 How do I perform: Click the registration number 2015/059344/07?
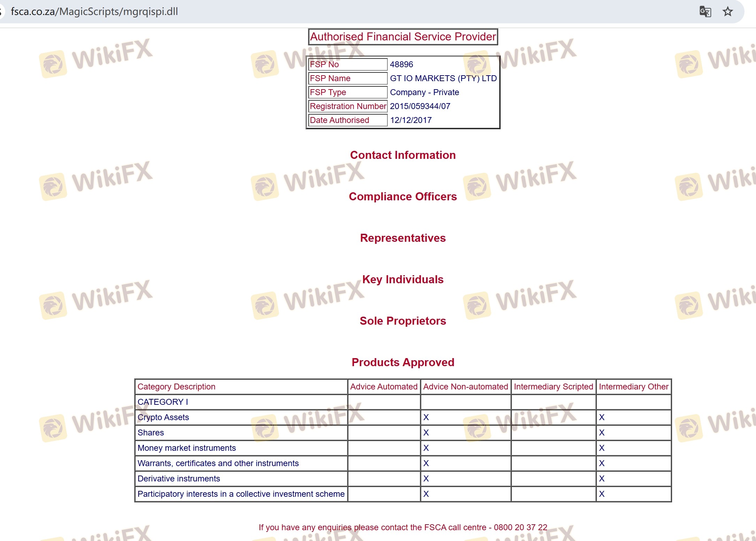click(420, 106)
